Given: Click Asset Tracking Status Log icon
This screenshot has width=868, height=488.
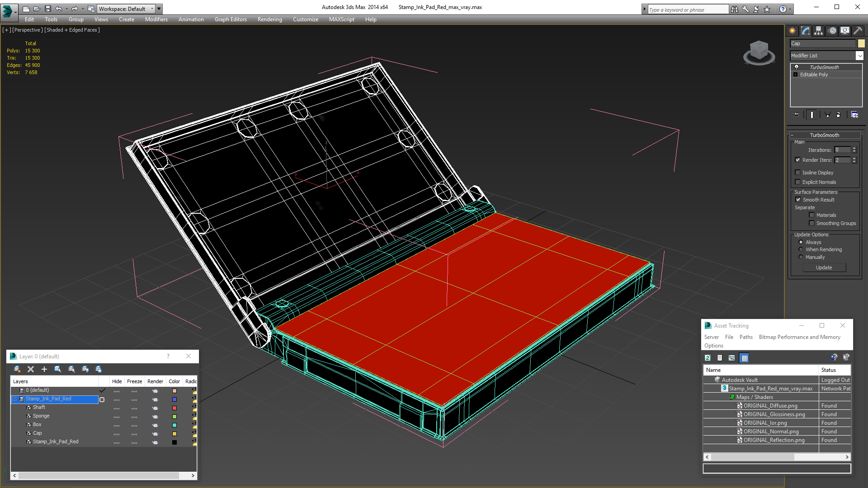Looking at the screenshot, I should [720, 358].
